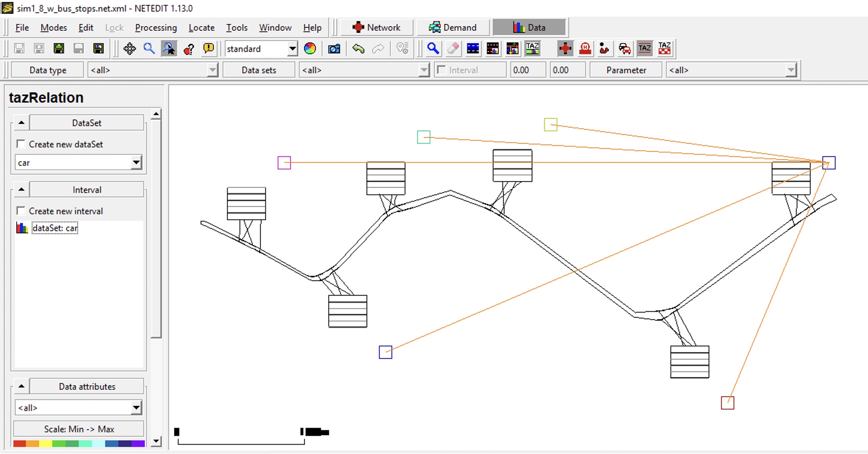This screenshot has height=454, width=868.
Task: Click the Data supermode button
Action: 529,28
